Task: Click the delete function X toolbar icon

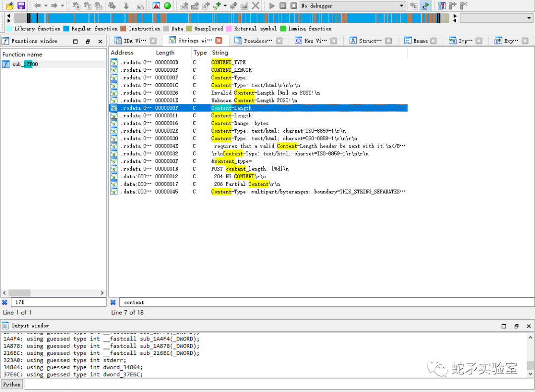Action: 256,5
